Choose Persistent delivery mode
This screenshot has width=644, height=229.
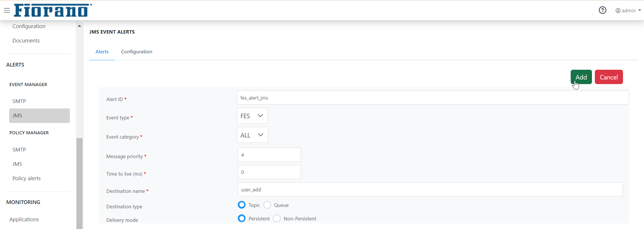(242, 218)
